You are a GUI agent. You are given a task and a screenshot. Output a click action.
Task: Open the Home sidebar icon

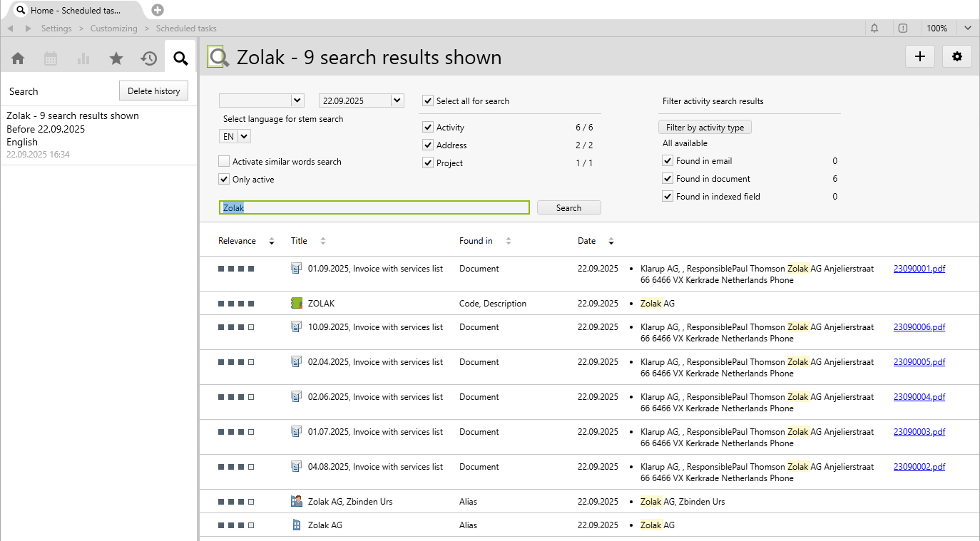click(18, 58)
